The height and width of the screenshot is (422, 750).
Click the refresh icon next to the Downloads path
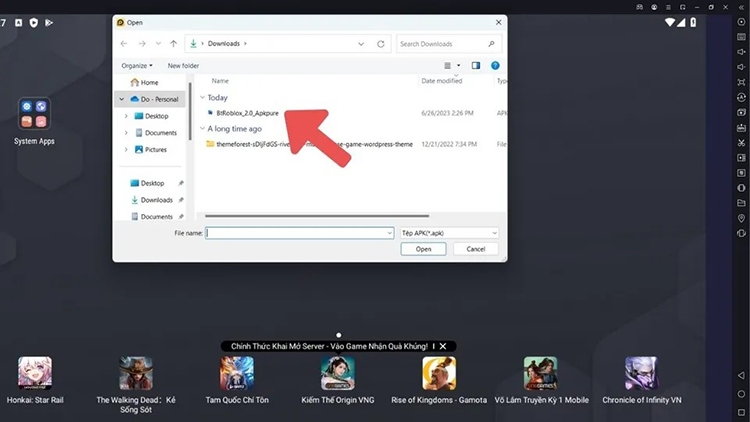(381, 44)
